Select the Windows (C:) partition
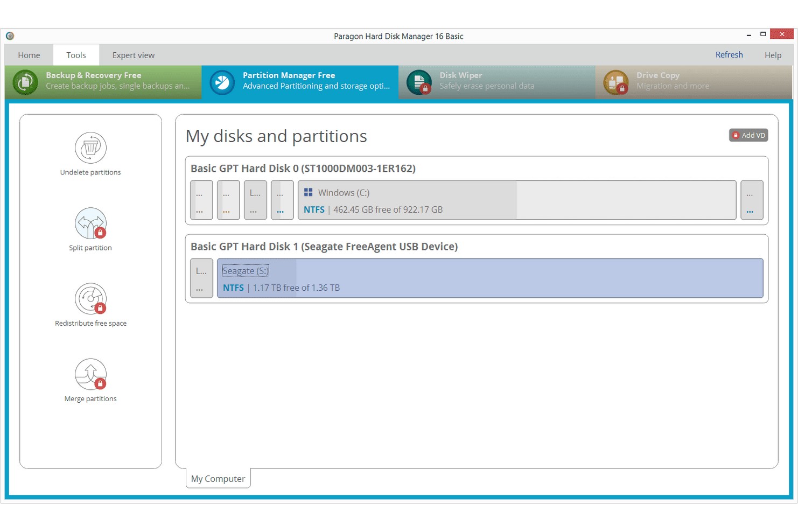The height and width of the screenshot is (532, 798). (517, 200)
